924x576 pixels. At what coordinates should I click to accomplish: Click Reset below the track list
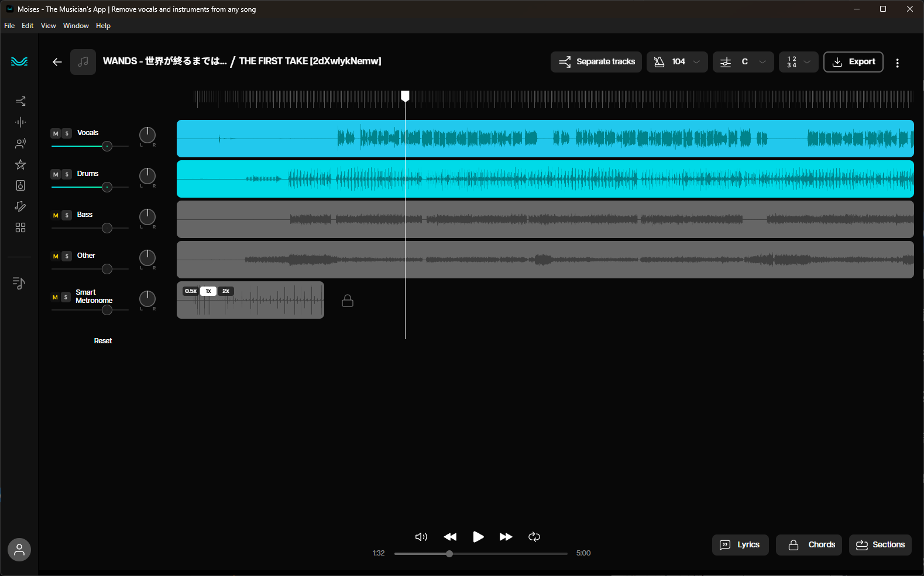pyautogui.click(x=103, y=341)
